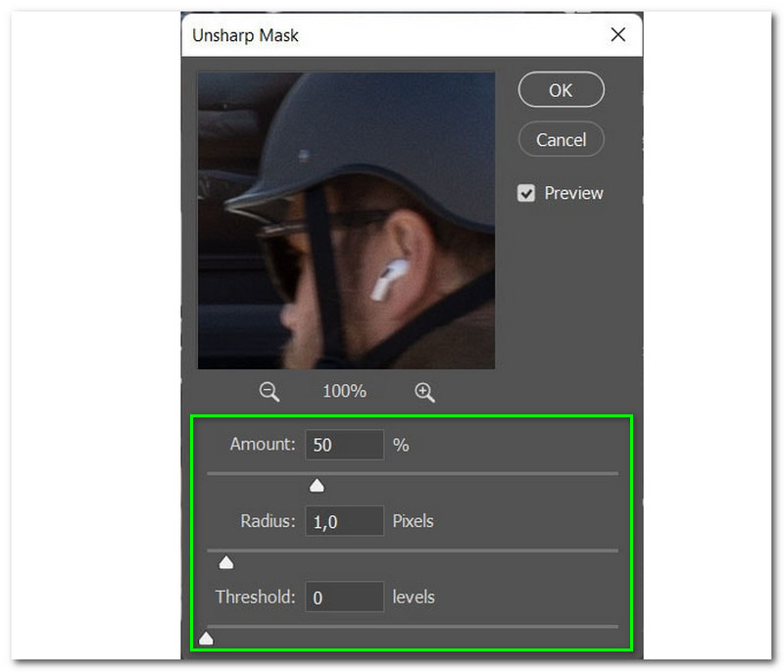Click the Threshold label
Screen dimensions: 784x672
(256, 597)
